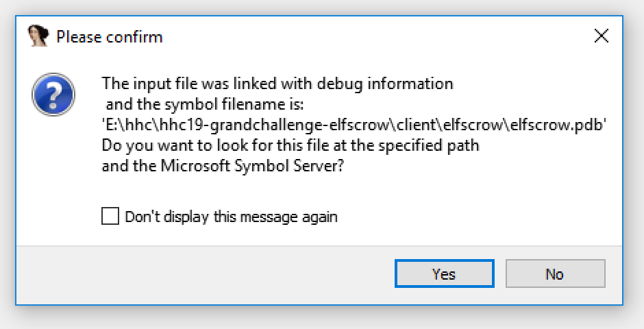Image resolution: width=644 pixels, height=329 pixels.
Task: Click the "linked with debug information" message line
Action: (x=277, y=84)
